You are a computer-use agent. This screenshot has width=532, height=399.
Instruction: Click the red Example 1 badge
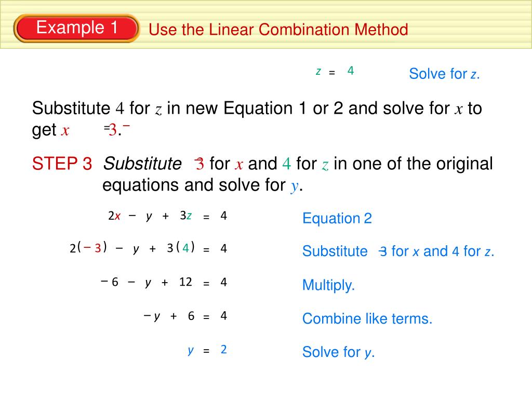pos(76,28)
